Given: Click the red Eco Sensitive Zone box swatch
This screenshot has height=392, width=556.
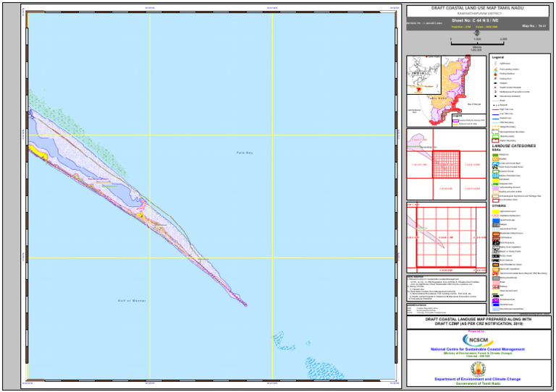Looking at the screenshot, I should (495, 200).
